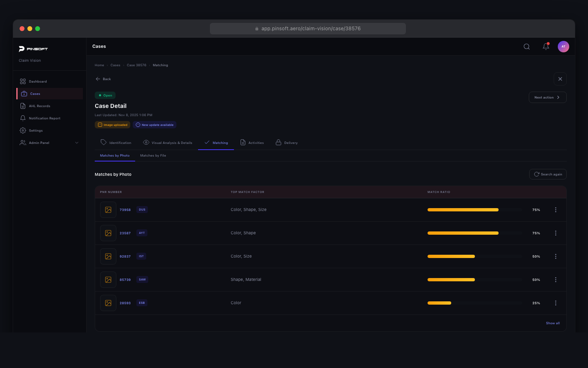This screenshot has width=588, height=368.
Task: Show all matches using the link
Action: coord(553,323)
